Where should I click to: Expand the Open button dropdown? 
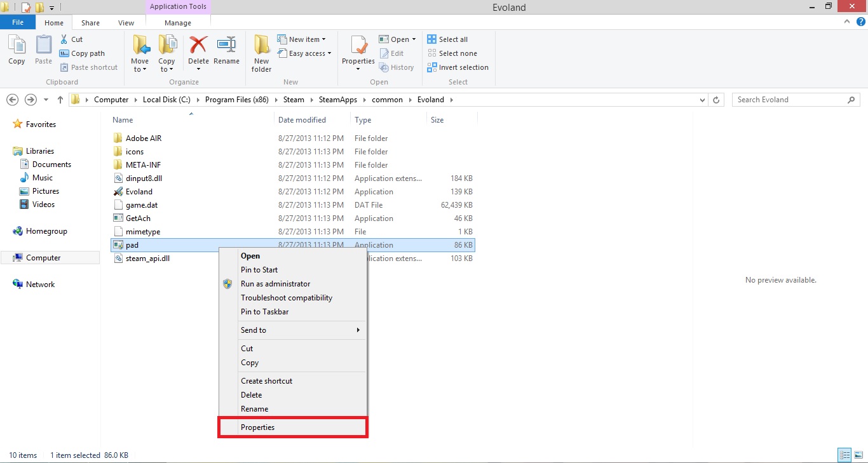pyautogui.click(x=414, y=39)
